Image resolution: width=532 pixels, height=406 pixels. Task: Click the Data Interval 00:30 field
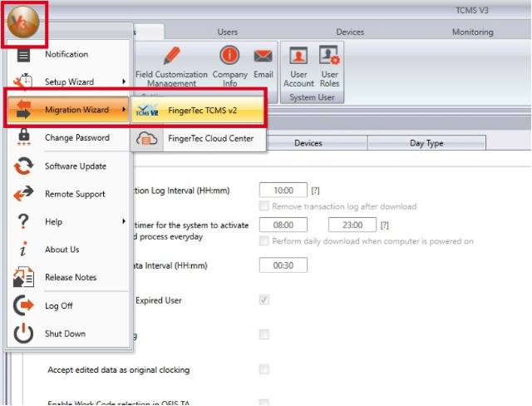coord(283,265)
